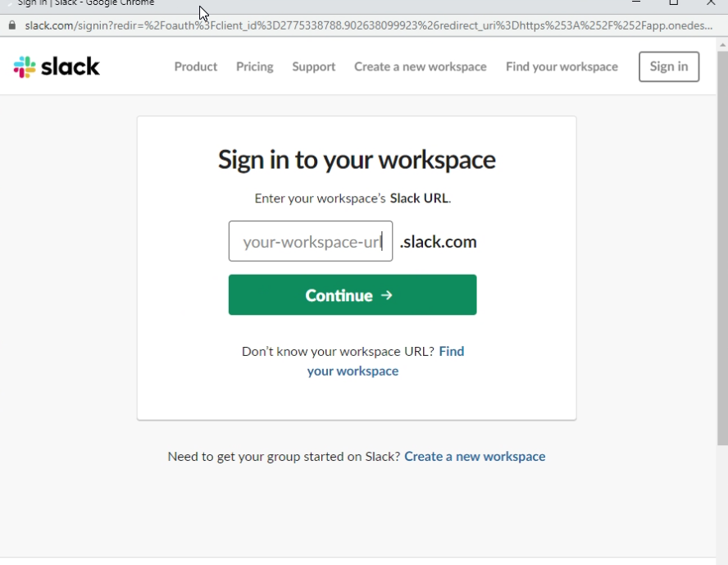
Task: Focus the your-workspace-url input field
Action: coord(310,241)
